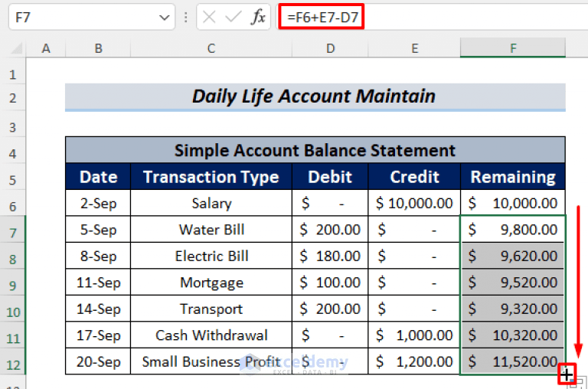Select the '20-Sep' date cell
Viewport: 588px width, 389px height.
(x=98, y=361)
